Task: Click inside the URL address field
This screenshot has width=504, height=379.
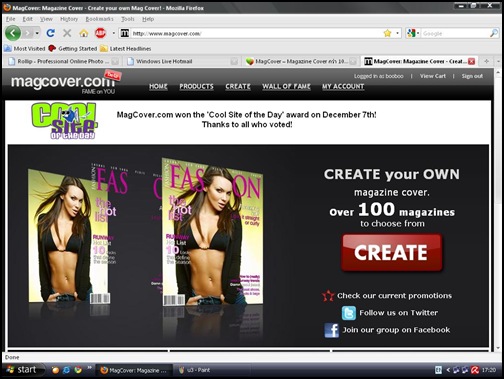Action: (x=257, y=33)
